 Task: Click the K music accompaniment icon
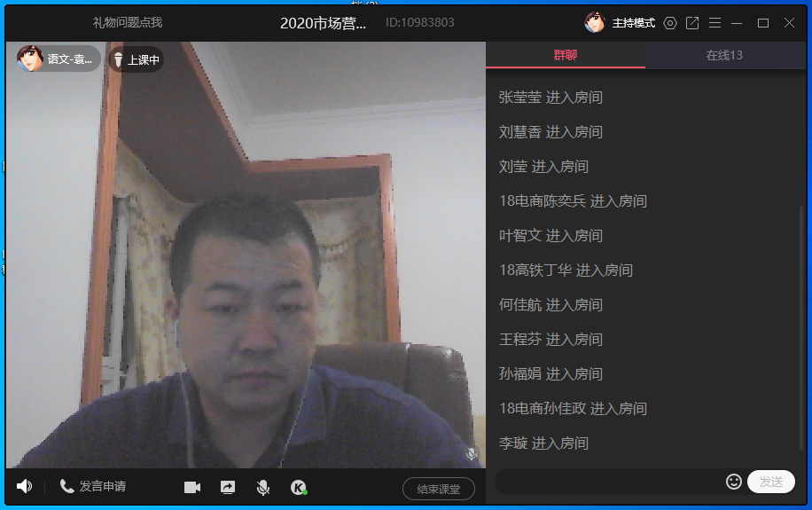pyautogui.click(x=299, y=487)
